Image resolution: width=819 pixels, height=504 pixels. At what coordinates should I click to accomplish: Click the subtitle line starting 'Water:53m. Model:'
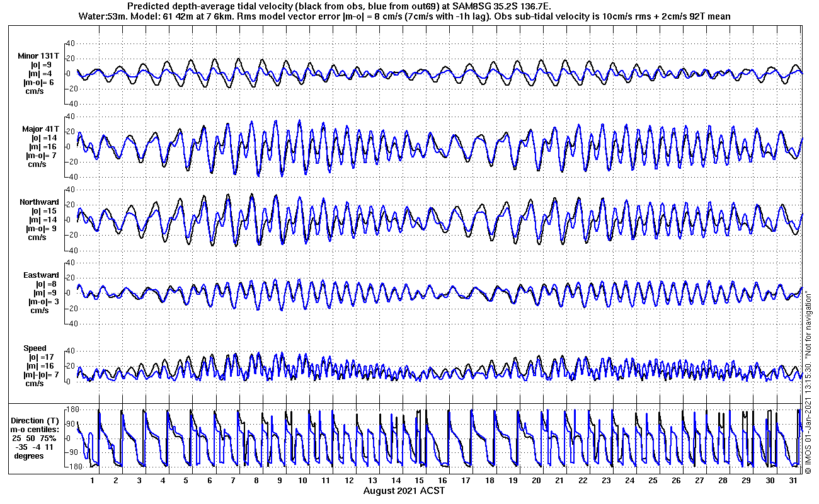point(404,16)
